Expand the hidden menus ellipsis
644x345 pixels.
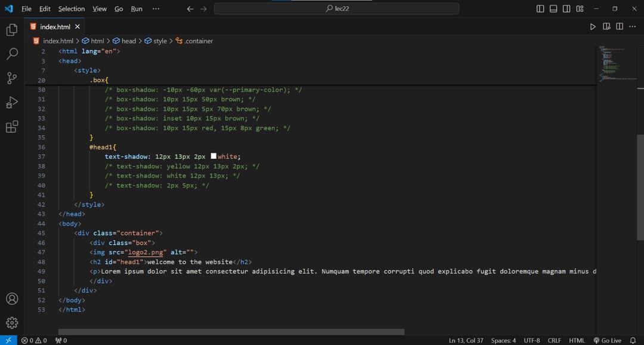(x=156, y=8)
